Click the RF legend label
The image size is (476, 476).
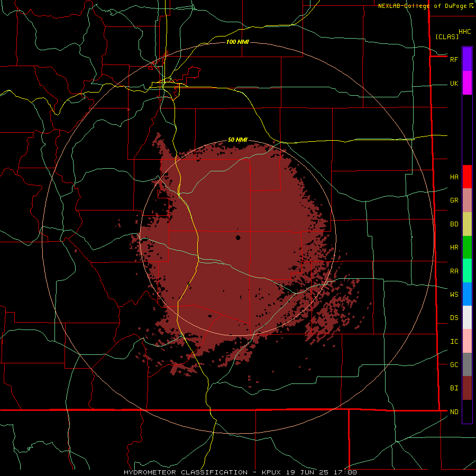[454, 59]
